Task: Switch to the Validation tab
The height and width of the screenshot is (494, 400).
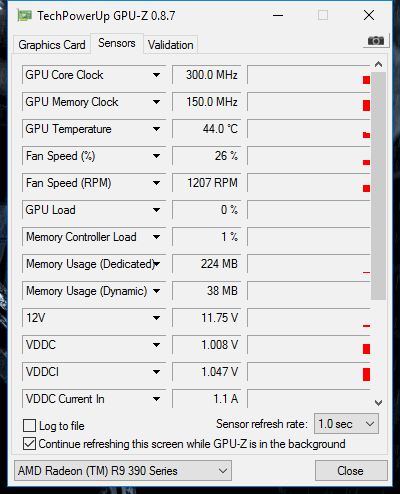Action: click(x=171, y=45)
